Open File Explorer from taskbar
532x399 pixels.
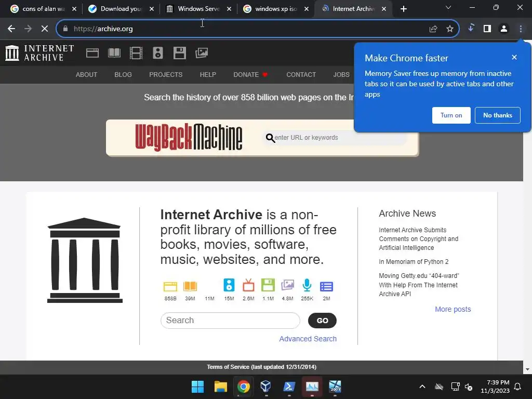coord(220,387)
